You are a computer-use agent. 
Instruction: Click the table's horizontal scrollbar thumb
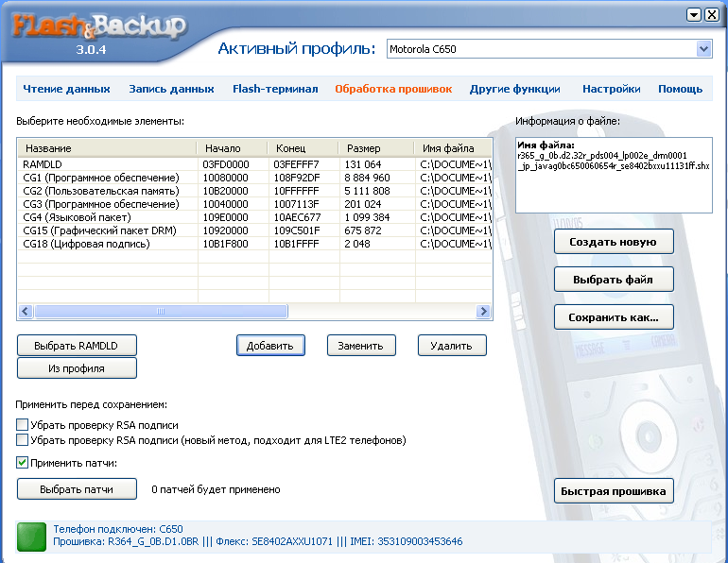[161, 311]
